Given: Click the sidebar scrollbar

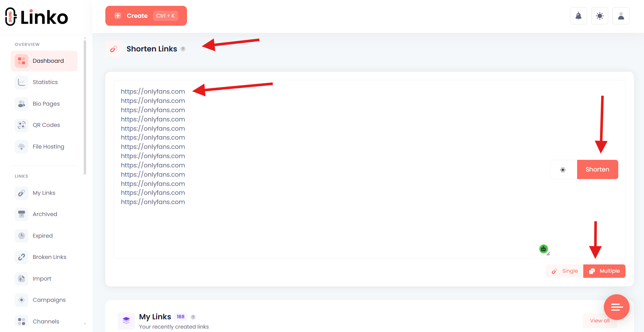Looking at the screenshot, I should click(x=85, y=107).
